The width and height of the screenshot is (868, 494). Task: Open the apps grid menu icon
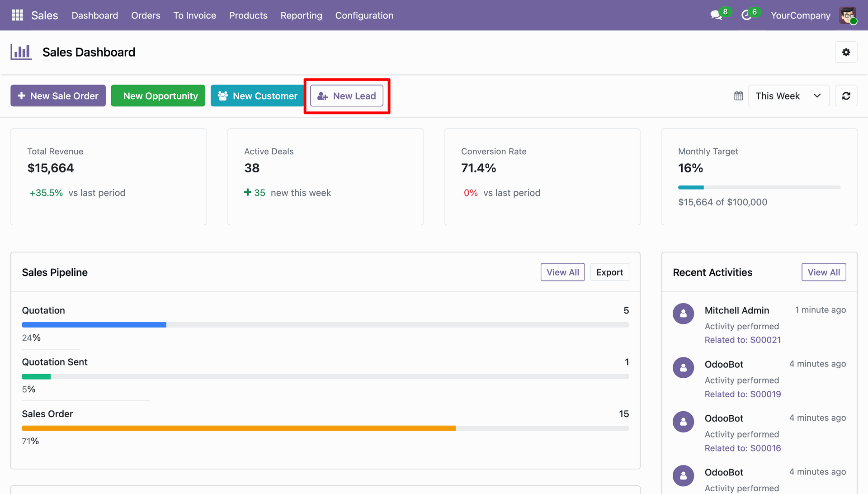(x=17, y=15)
